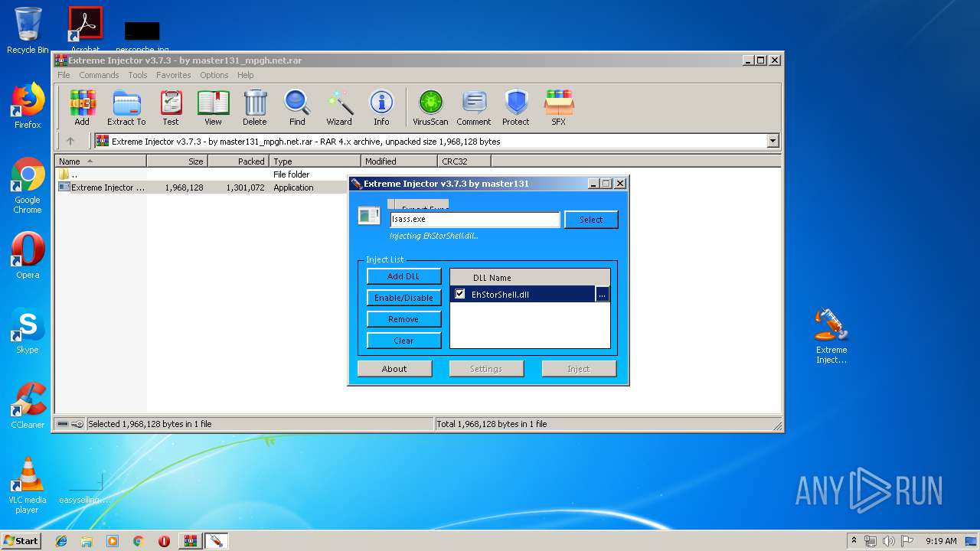Open the VLC media player shortcut
980x551 pixels.
(x=28, y=485)
